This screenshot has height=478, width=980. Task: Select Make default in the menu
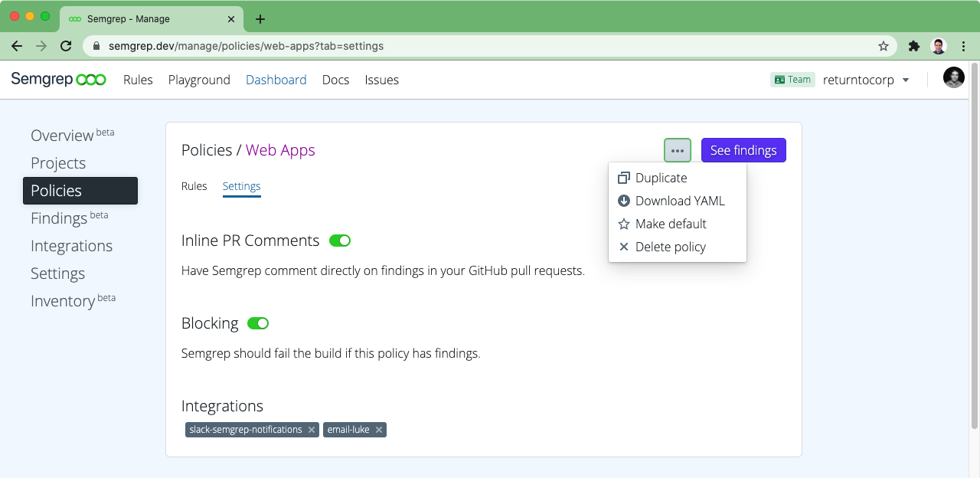tap(678, 224)
